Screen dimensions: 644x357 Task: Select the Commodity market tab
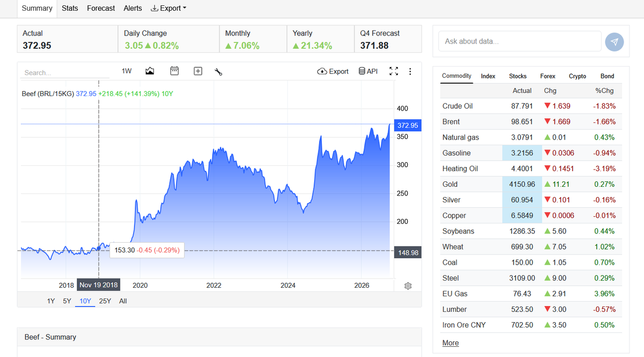[x=457, y=76]
